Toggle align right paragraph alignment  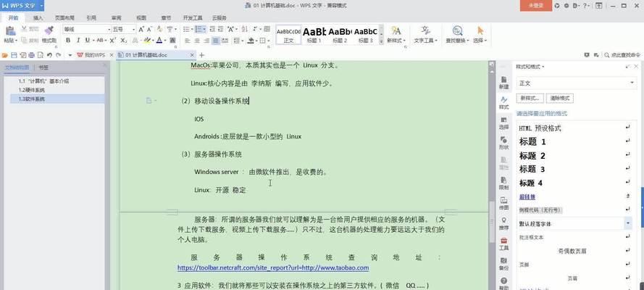[206, 41]
